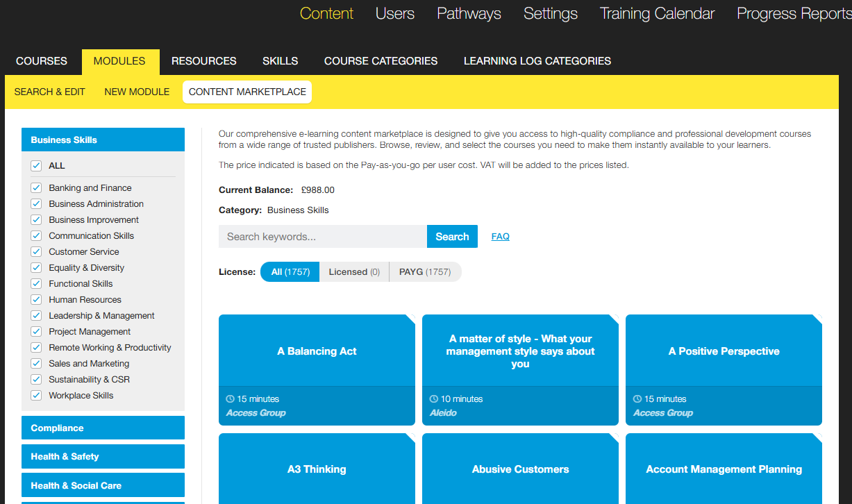The height and width of the screenshot is (504, 852).
Task: Click folded corner of A Positive Perspective card
Action: [817, 319]
